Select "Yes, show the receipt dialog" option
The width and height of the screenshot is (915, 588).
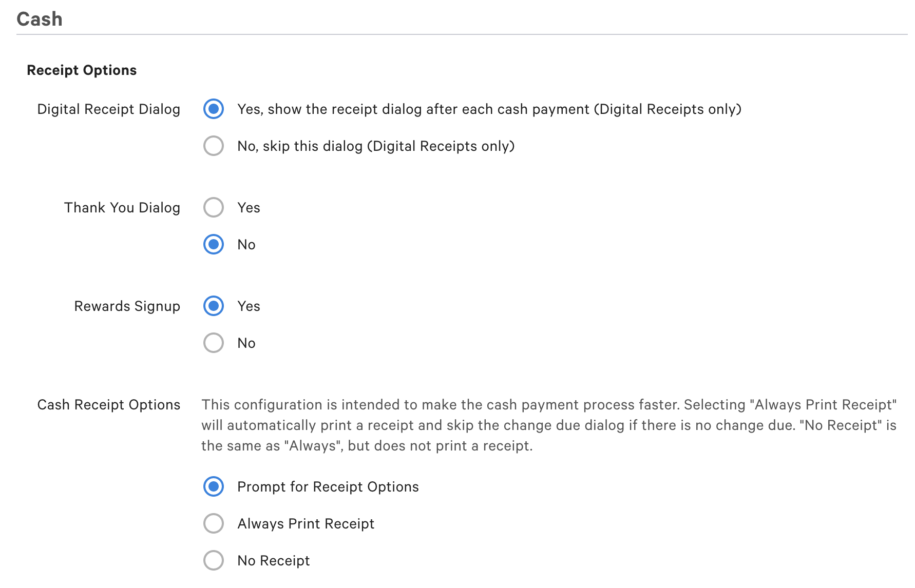[x=213, y=109]
